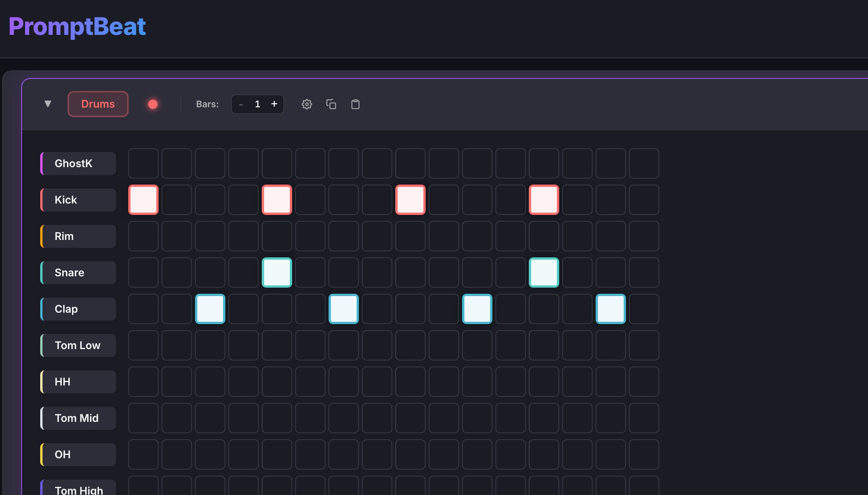The image size is (868, 495).
Task: Collapse the Drums track with triangle
Action: (48, 104)
